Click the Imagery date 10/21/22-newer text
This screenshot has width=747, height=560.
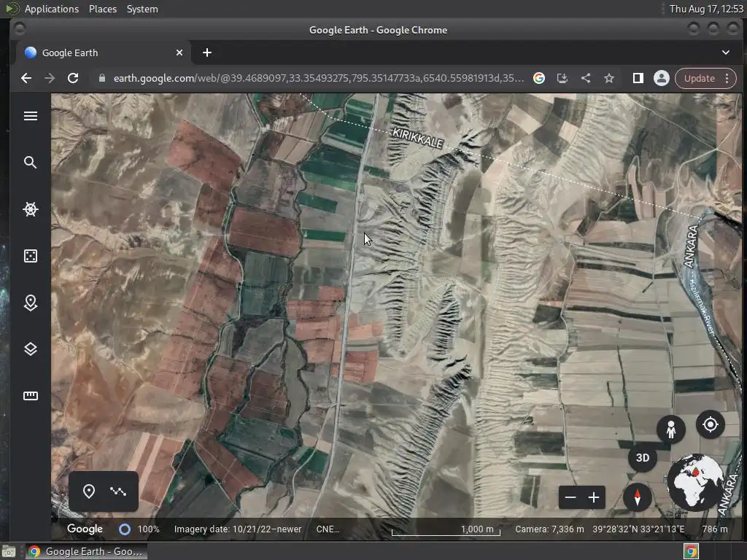(238, 529)
